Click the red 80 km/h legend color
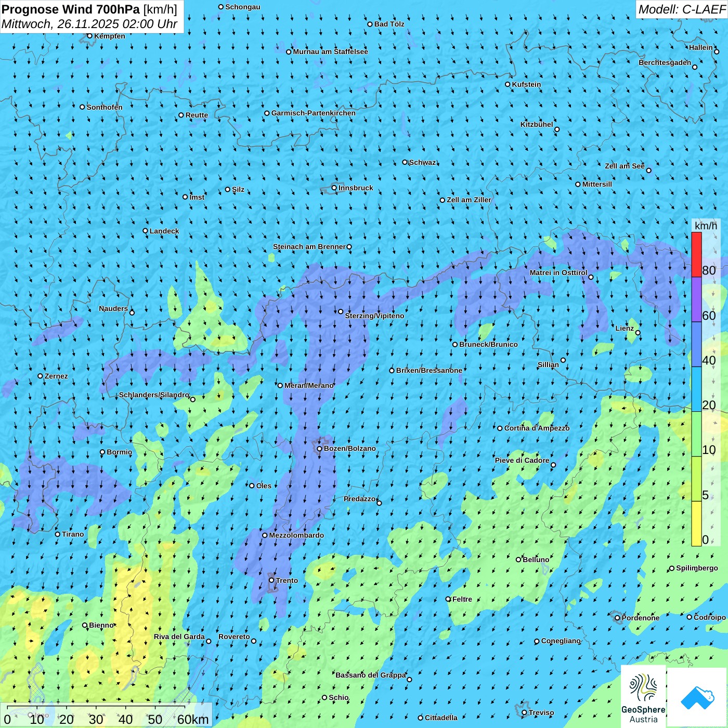The image size is (728, 728). point(696,254)
